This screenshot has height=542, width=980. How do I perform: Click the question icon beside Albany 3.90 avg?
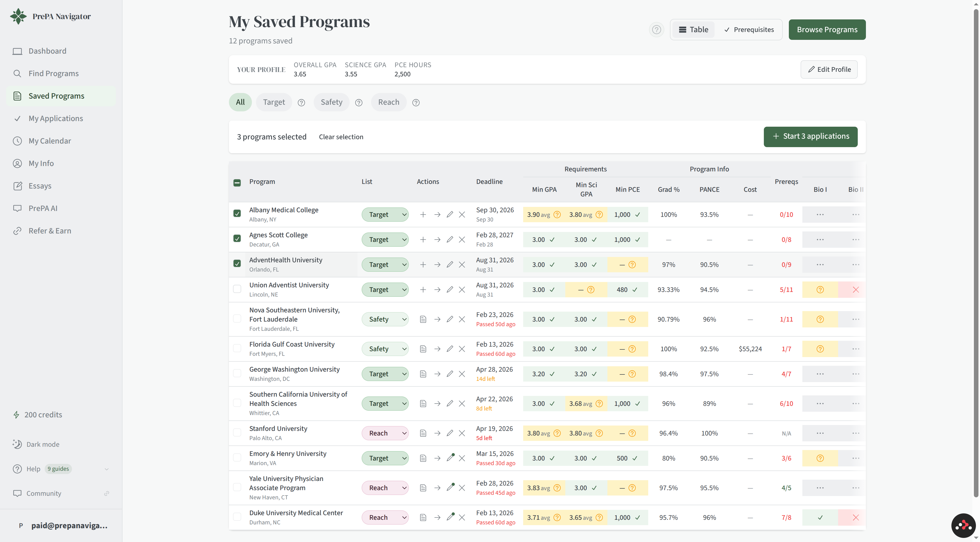[x=557, y=215]
